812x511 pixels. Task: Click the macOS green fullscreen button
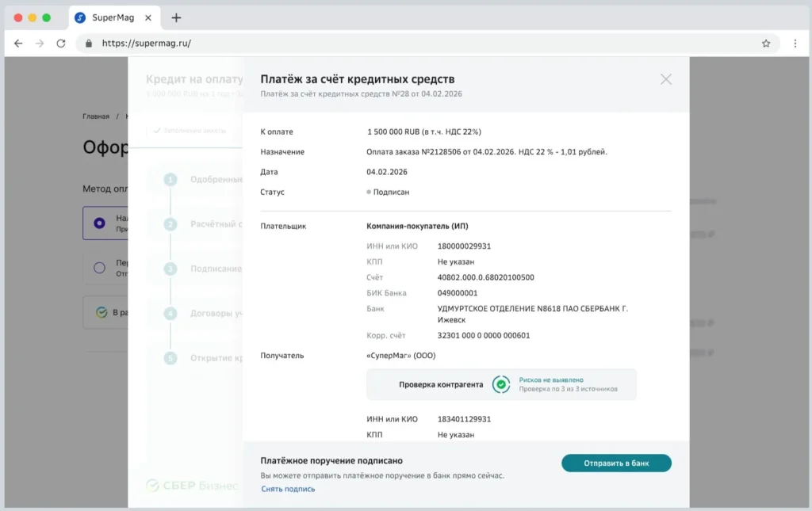(x=46, y=17)
